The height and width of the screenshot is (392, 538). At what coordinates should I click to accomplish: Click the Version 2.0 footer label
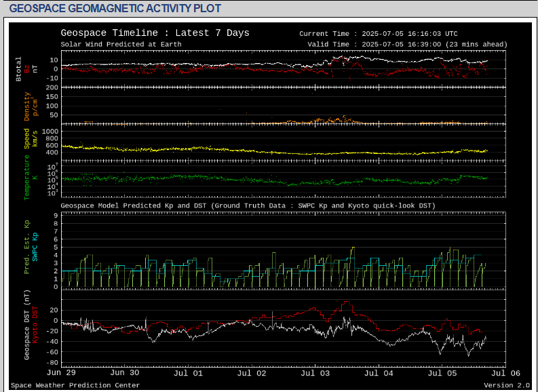(506, 385)
